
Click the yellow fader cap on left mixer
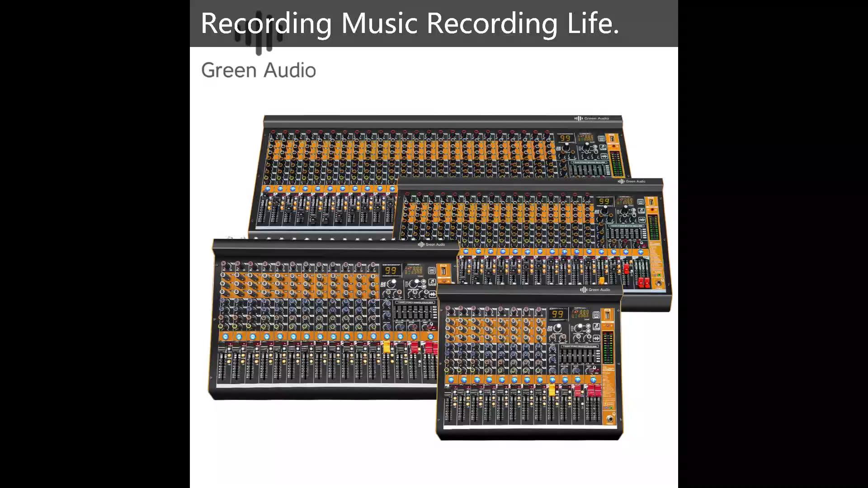click(387, 347)
